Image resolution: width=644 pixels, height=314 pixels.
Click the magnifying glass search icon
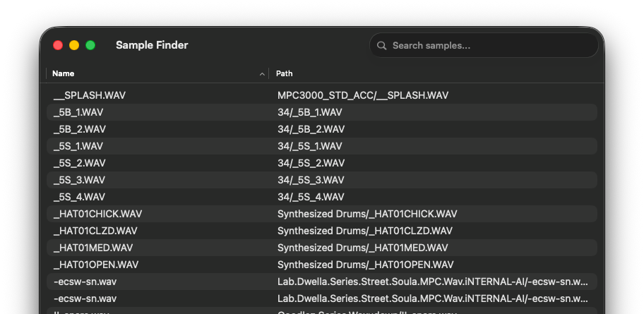coord(382,46)
